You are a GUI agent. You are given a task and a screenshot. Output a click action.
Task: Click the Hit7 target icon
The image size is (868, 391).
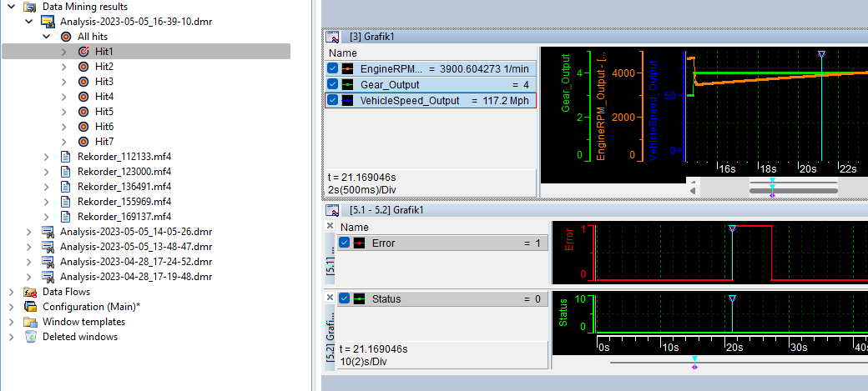point(83,141)
